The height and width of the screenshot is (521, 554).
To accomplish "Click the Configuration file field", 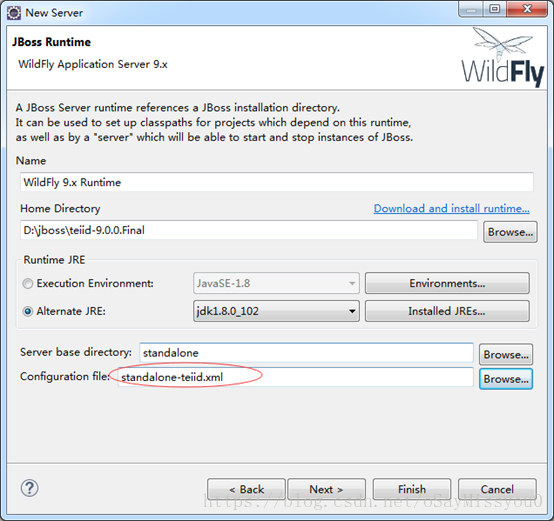I will pyautogui.click(x=295, y=377).
